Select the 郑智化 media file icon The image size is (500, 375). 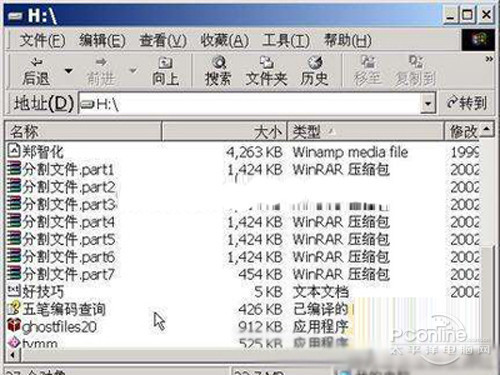pyautogui.click(x=14, y=151)
